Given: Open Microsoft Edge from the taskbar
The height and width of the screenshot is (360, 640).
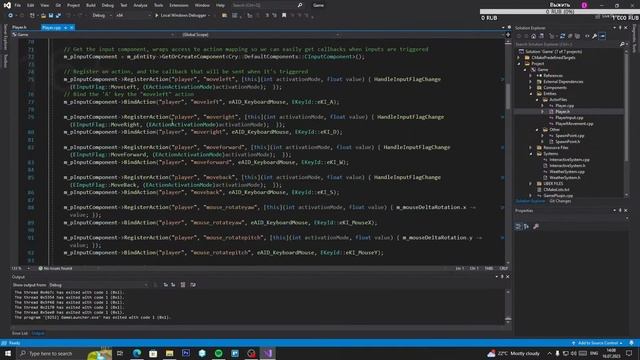Looking at the screenshot, I should [137, 353].
